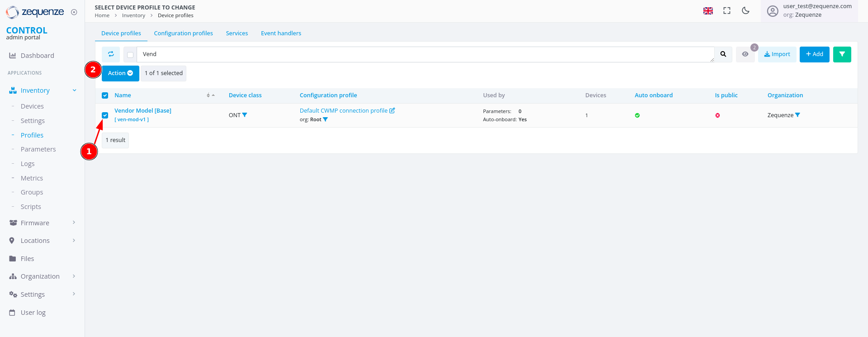Click the green filter funnel button

pos(842,54)
